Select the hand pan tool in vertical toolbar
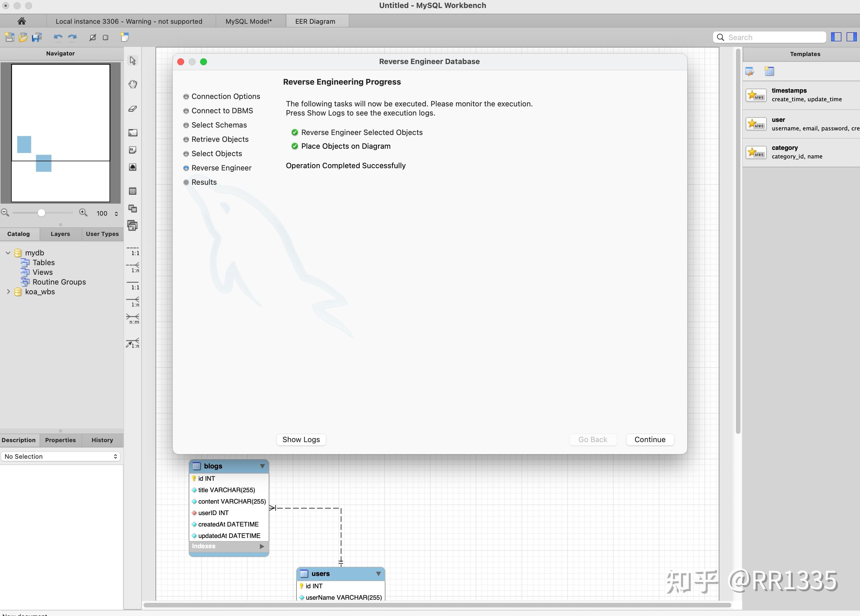 (x=132, y=84)
